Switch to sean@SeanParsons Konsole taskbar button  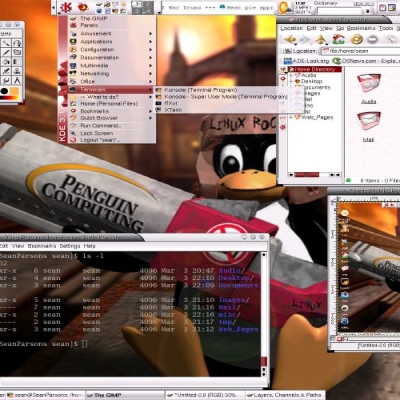click(45, 395)
